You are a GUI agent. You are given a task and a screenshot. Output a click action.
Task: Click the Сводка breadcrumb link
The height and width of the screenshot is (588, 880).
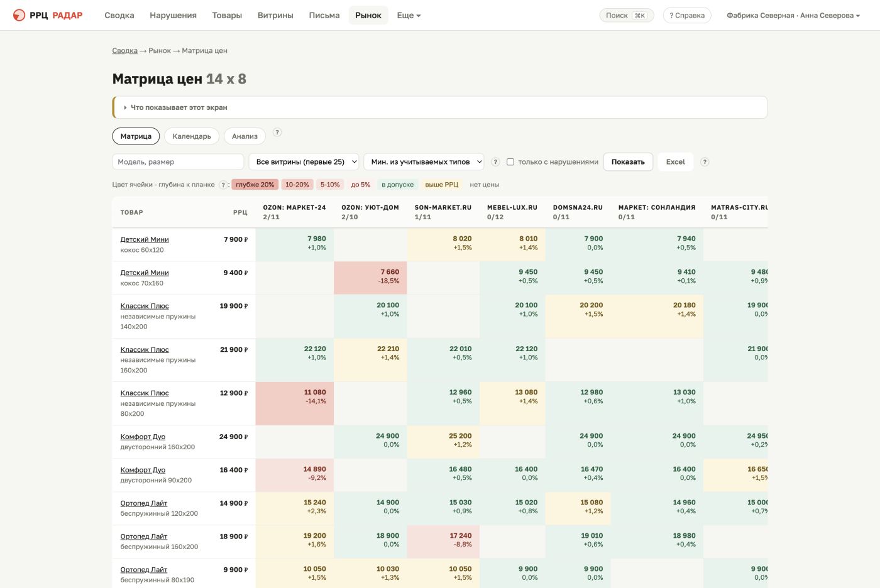point(124,51)
